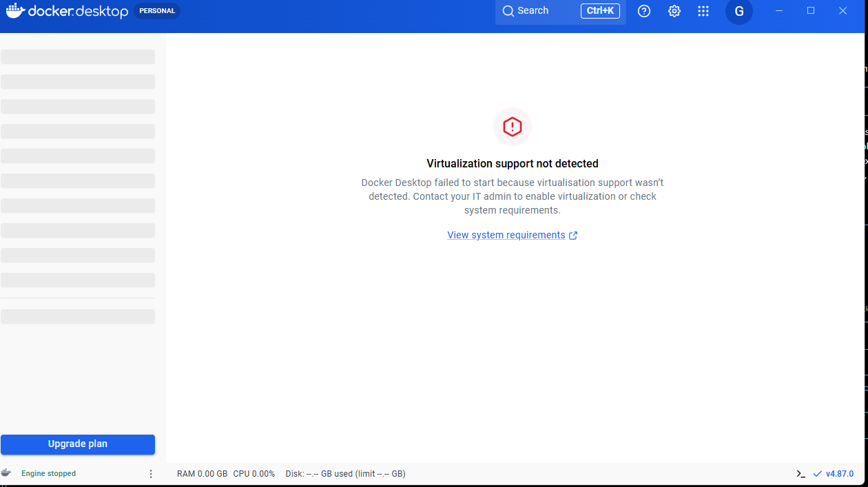Click the G account avatar
The image size is (868, 487).
[x=739, y=11]
